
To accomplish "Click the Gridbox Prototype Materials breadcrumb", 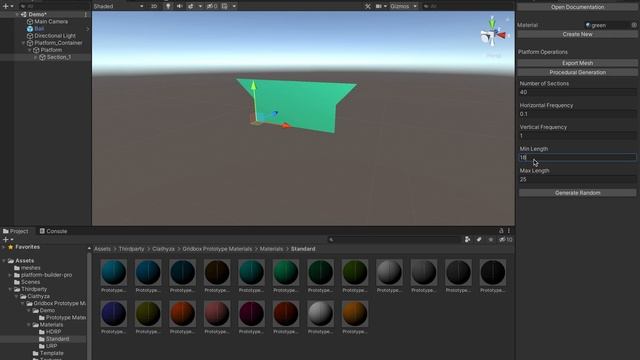I will coord(217,249).
